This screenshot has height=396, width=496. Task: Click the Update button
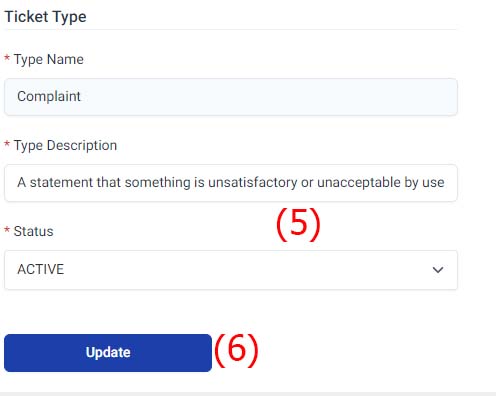[108, 353]
